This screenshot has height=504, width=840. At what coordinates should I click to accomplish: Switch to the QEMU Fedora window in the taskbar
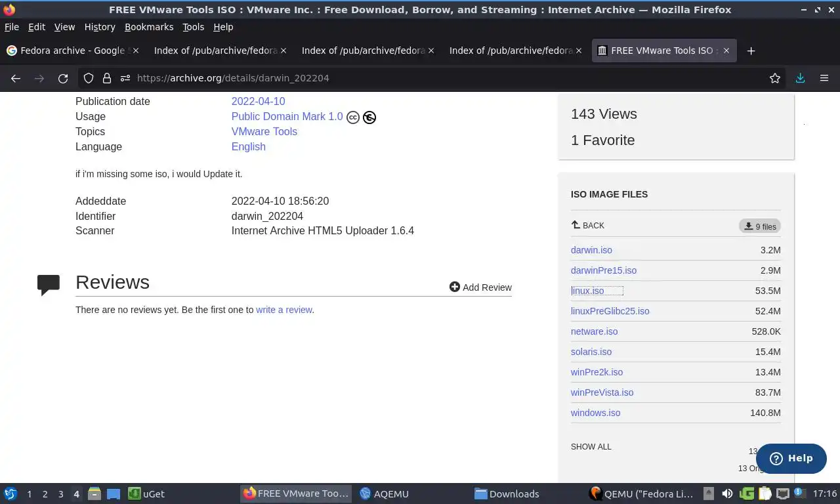pyautogui.click(x=642, y=493)
